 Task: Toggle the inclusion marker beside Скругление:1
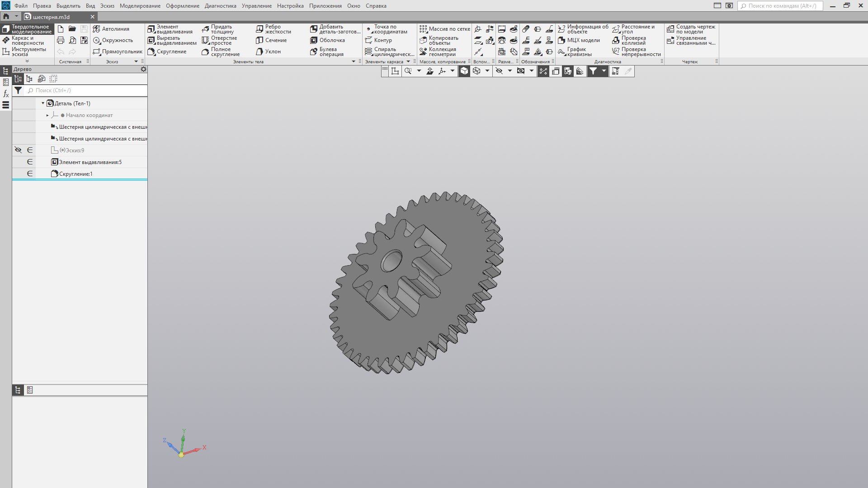(x=30, y=174)
